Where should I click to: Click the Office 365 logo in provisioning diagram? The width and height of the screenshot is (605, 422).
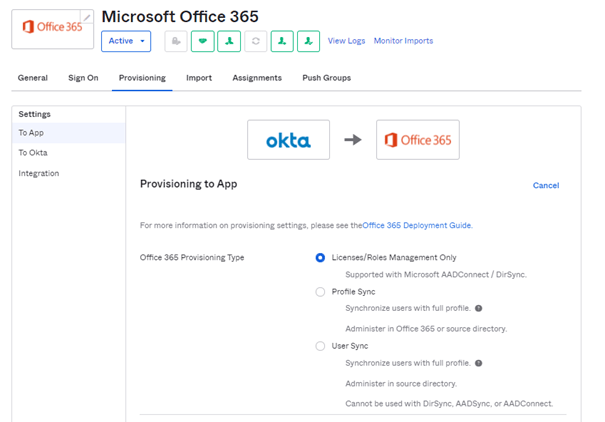click(418, 140)
